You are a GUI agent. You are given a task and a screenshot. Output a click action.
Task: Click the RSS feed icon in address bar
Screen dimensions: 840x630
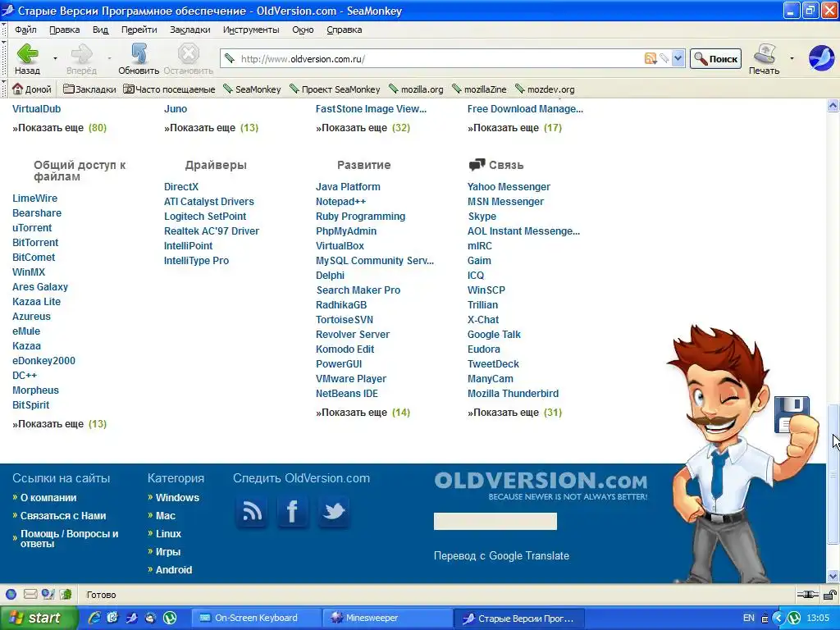651,59
